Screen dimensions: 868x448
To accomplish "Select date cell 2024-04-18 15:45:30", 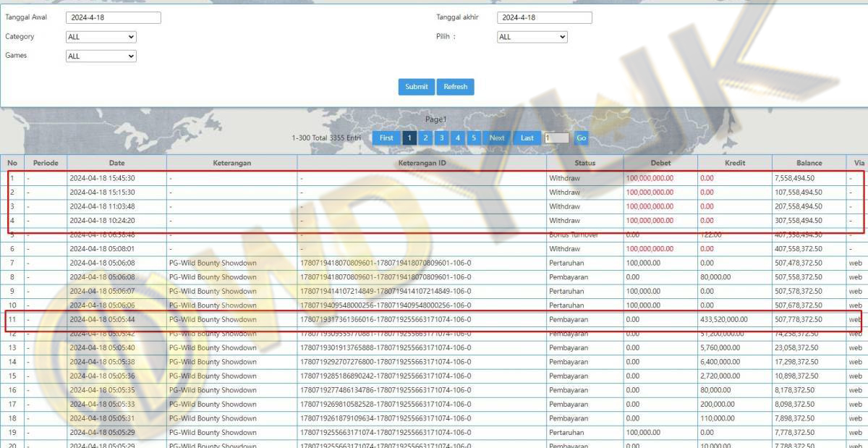I will tap(102, 178).
